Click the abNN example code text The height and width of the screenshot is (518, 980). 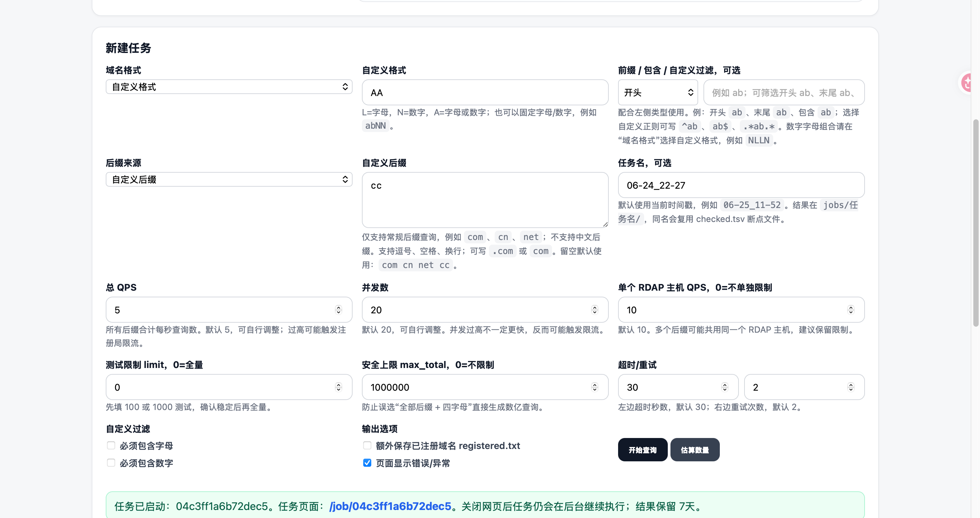pos(375,126)
